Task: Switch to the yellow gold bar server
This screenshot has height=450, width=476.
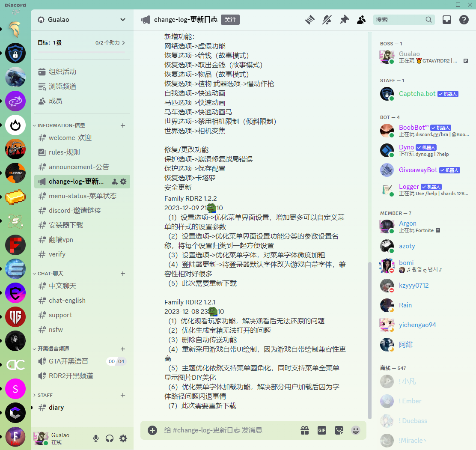Action: point(15,197)
